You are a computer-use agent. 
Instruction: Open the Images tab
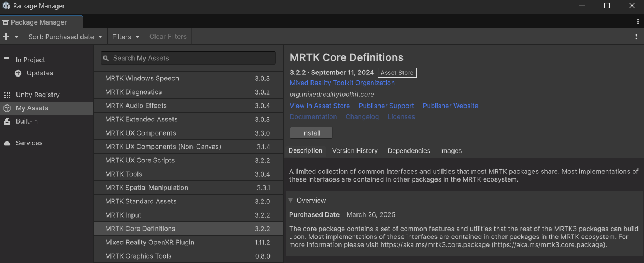click(451, 151)
